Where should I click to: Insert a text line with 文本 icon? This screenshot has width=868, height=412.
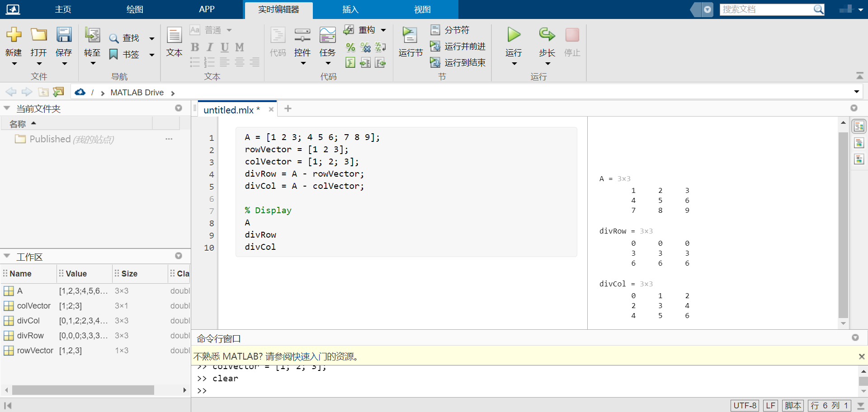pyautogui.click(x=174, y=35)
